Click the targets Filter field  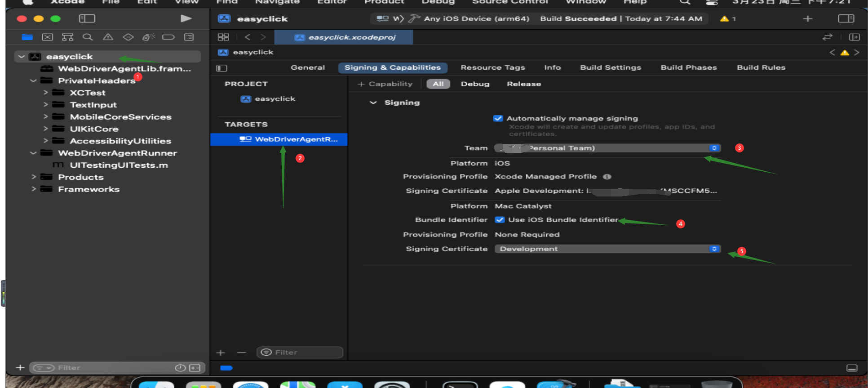[300, 352]
